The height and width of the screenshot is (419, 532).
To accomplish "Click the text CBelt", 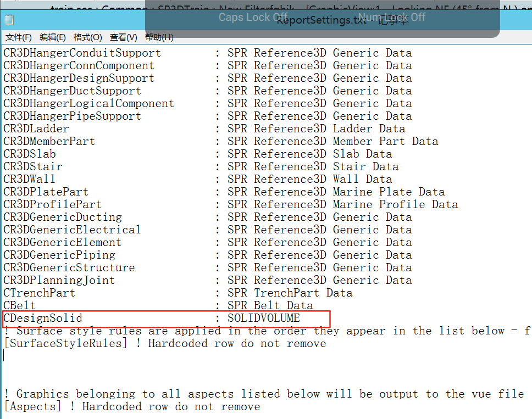I will (20, 305).
